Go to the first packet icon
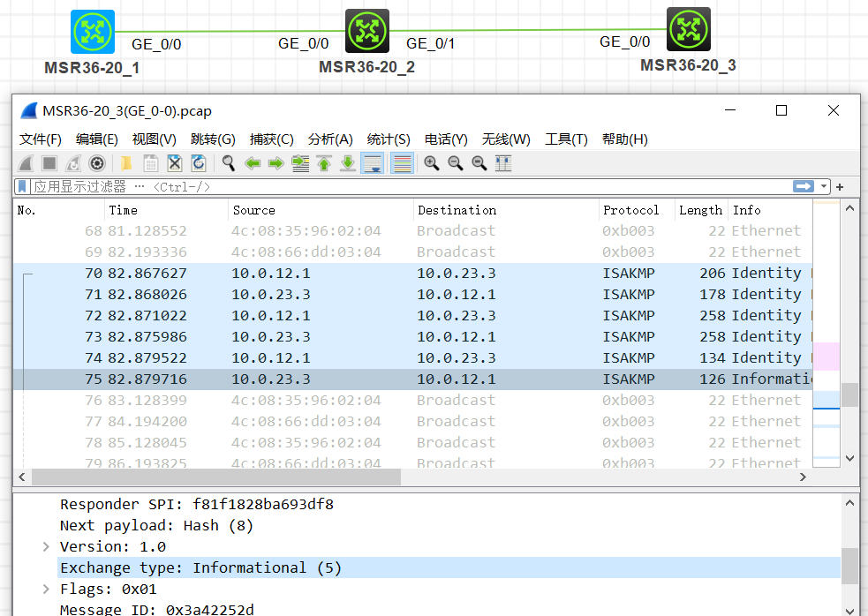This screenshot has width=868, height=616. point(324,163)
